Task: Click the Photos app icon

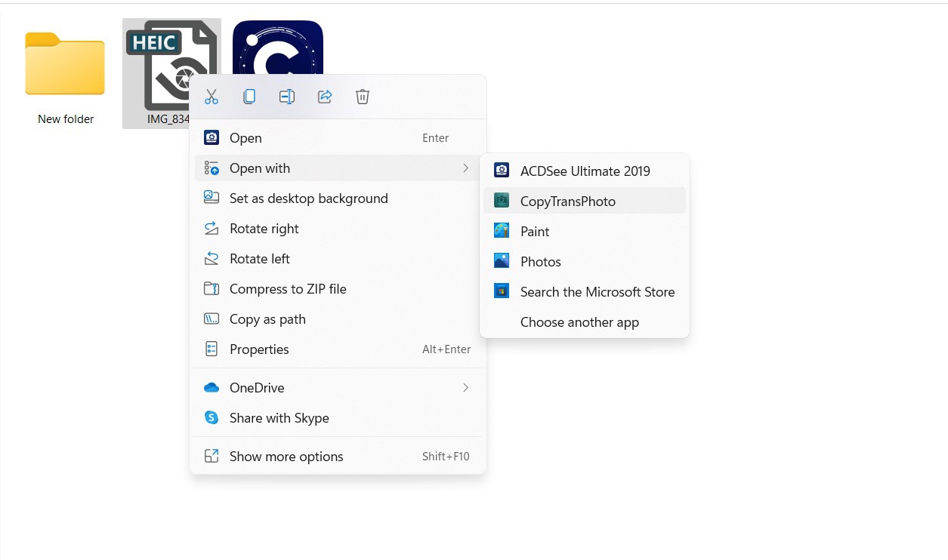Action: (502, 260)
